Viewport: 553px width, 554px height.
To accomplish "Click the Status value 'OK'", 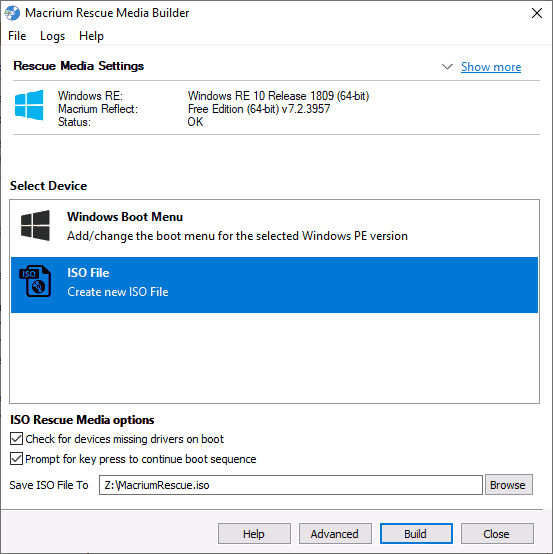I will (x=195, y=122).
